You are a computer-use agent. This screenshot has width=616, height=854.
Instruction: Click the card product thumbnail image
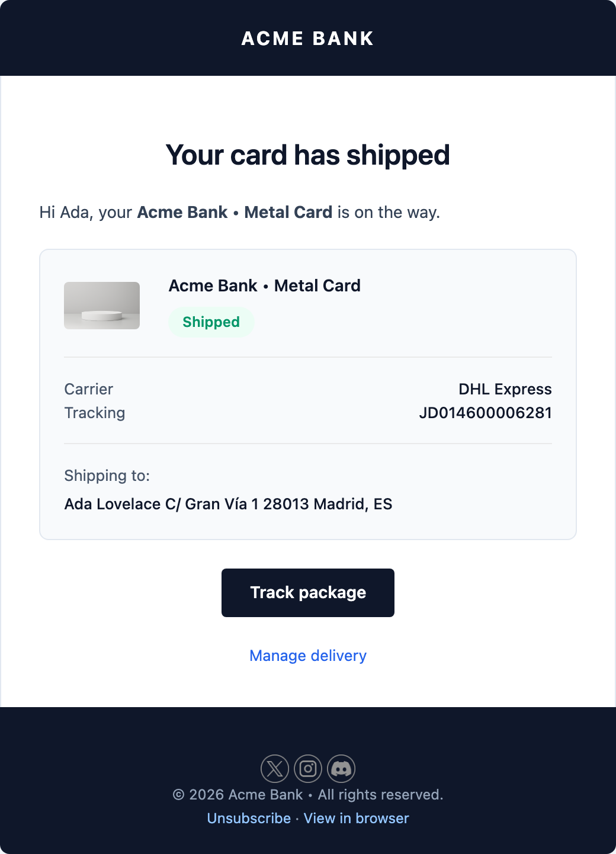[x=101, y=305]
